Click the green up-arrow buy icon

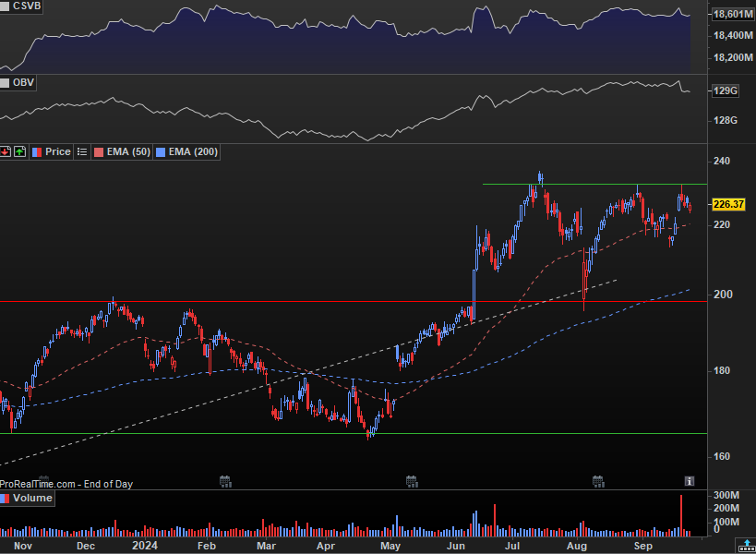point(19,151)
